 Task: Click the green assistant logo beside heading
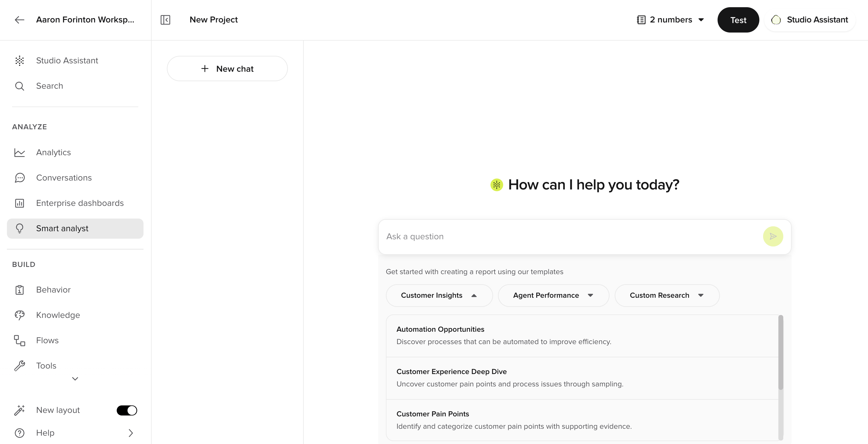(x=497, y=185)
